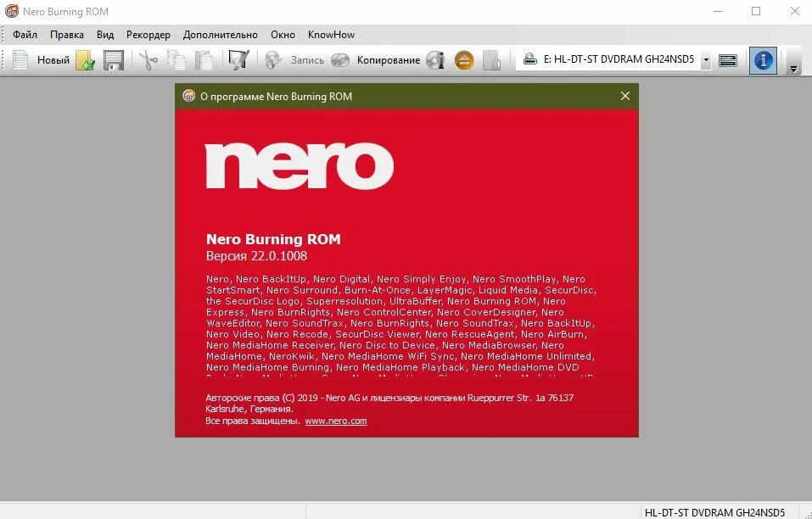Select the E: HL-DT-ST DVDRAM recorder combo box

pos(613,60)
